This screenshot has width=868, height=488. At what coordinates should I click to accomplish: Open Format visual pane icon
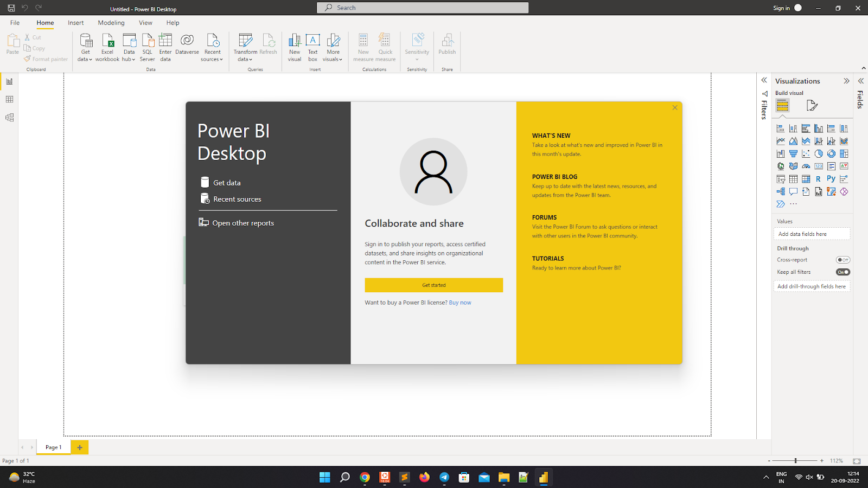[812, 105]
